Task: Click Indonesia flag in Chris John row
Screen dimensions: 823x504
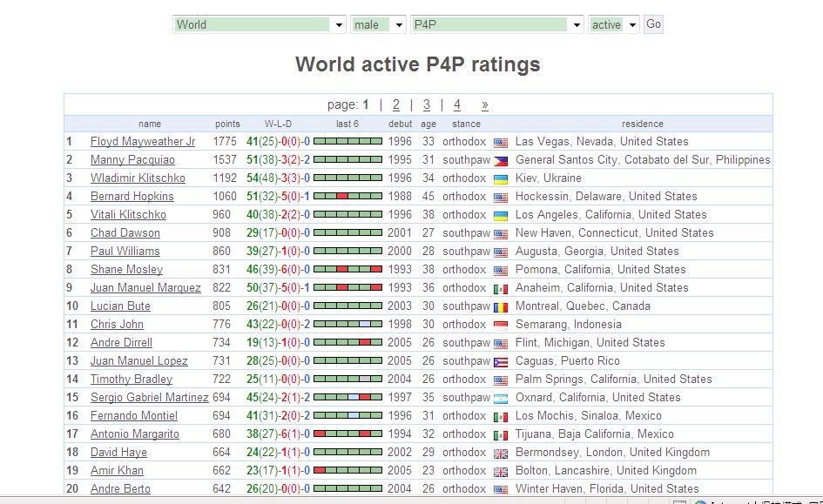Action: (x=501, y=326)
